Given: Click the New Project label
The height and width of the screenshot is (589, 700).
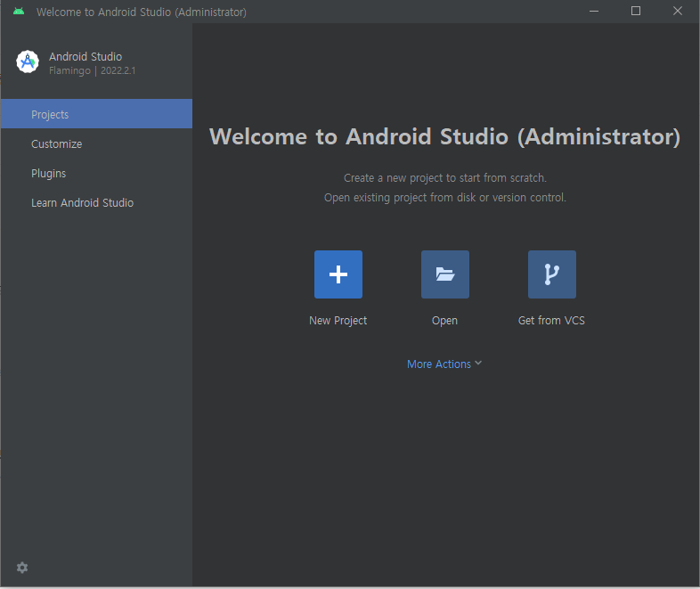Looking at the screenshot, I should tap(338, 321).
